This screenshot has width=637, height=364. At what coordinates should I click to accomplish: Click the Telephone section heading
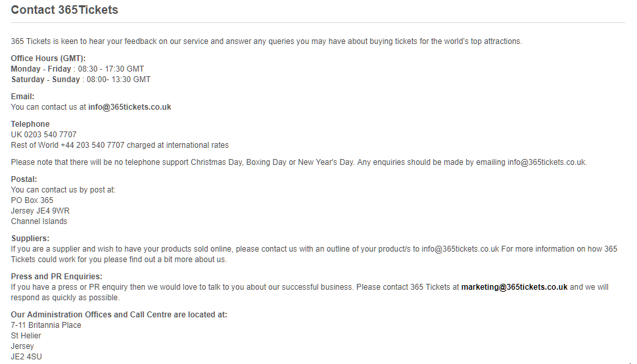click(30, 124)
